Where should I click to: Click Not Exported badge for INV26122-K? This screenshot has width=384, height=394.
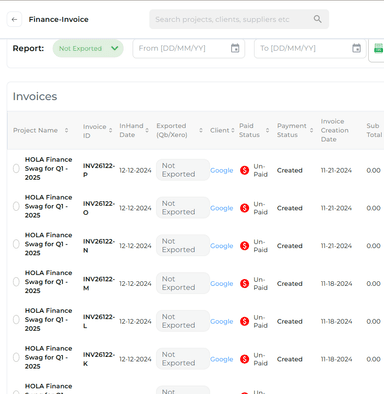coord(183,359)
